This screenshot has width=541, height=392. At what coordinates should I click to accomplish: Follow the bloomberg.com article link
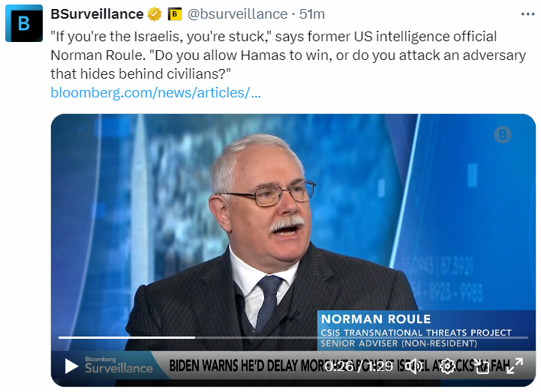(156, 93)
